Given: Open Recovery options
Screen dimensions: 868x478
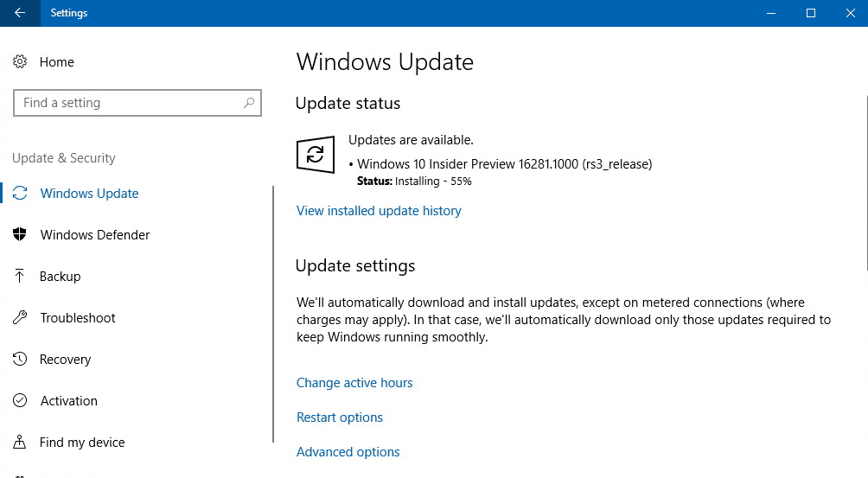Looking at the screenshot, I should tap(65, 360).
